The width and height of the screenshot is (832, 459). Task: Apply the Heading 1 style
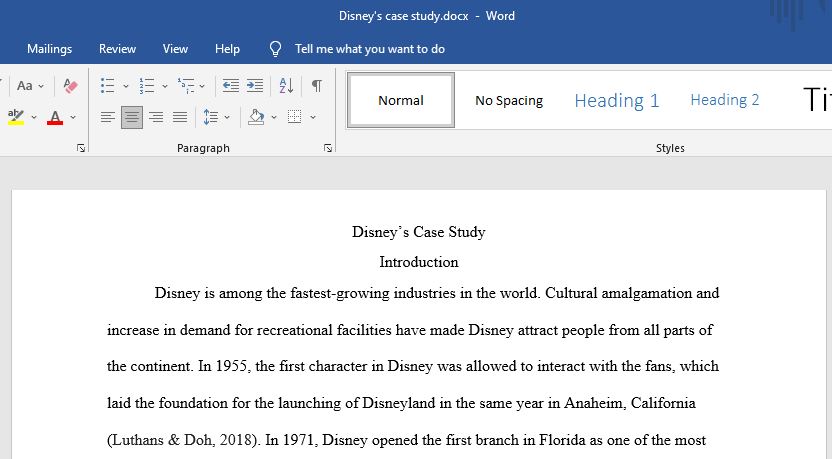pyautogui.click(x=617, y=100)
